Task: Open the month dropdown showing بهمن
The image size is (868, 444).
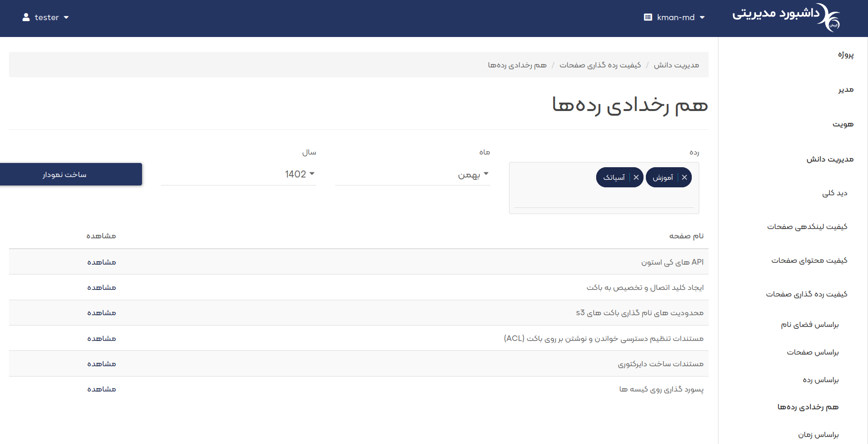Action: click(412, 174)
